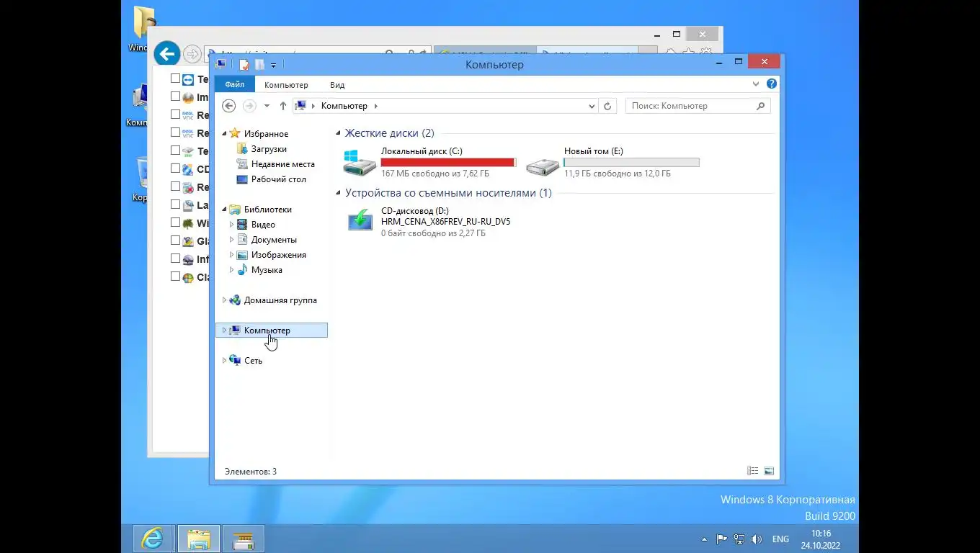Click the Forward button in the browser window
Viewport: 980px width, 553px height.
pos(192,54)
